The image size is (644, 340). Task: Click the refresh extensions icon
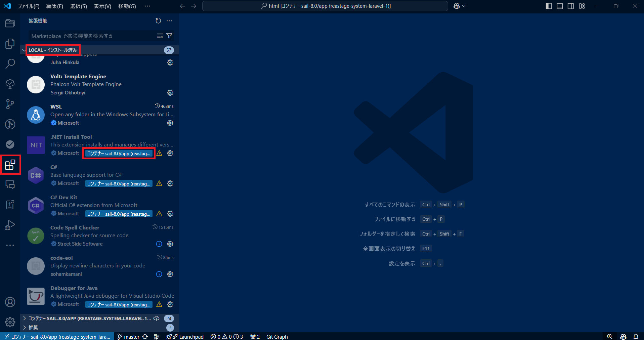tap(158, 21)
